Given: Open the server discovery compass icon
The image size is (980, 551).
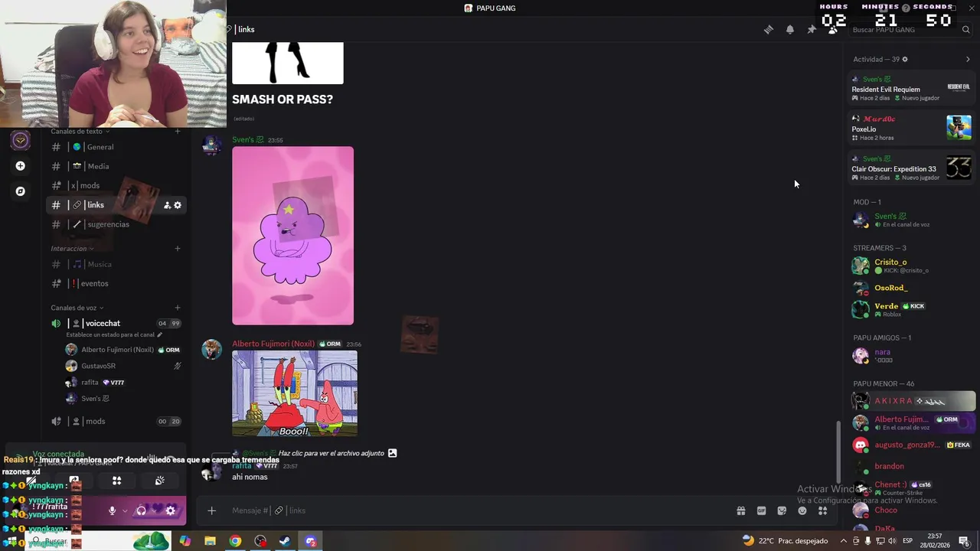Looking at the screenshot, I should click(x=21, y=191).
